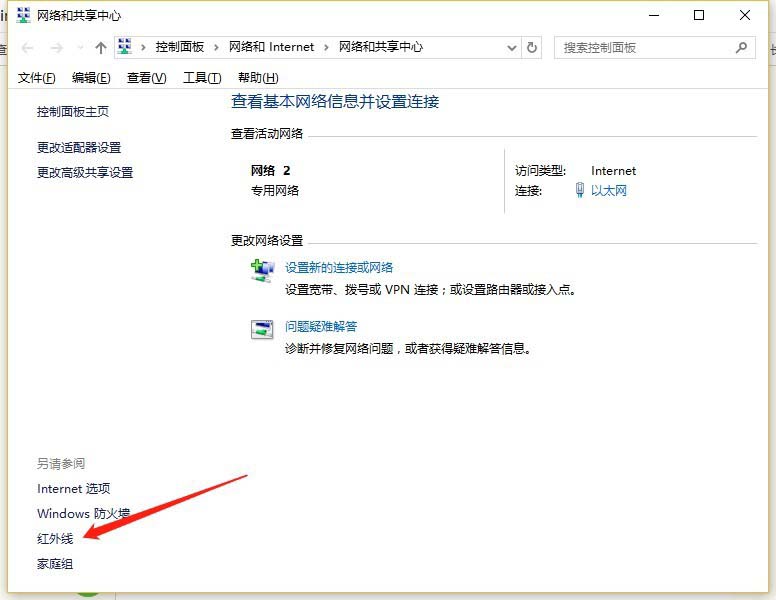Go forward with the right arrow button
776x600 pixels.
click(57, 48)
